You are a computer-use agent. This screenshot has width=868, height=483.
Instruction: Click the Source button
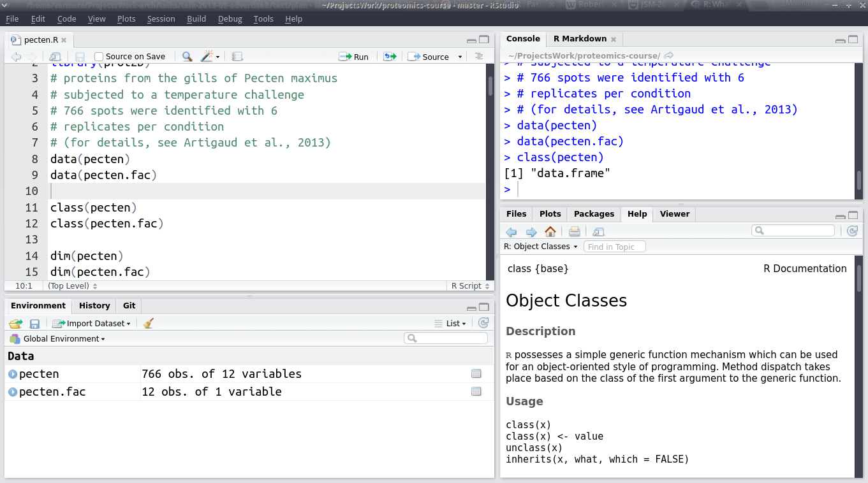[x=429, y=57]
